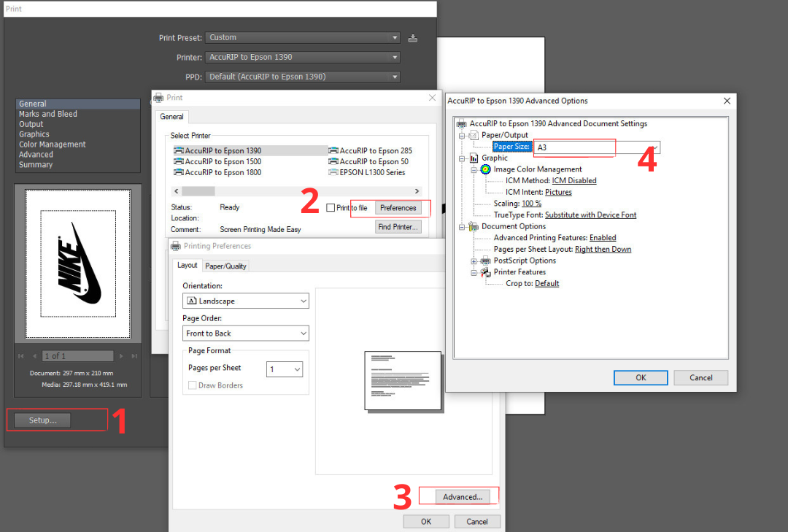Viewport: 788px width, 532px height.
Task: Collapse the Graphic tree node
Action: [x=462, y=158]
